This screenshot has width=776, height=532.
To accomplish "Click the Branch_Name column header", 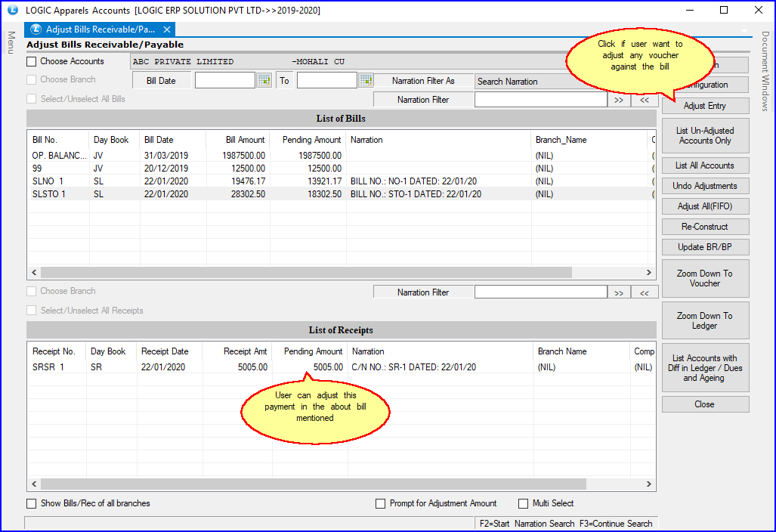I will [x=589, y=140].
